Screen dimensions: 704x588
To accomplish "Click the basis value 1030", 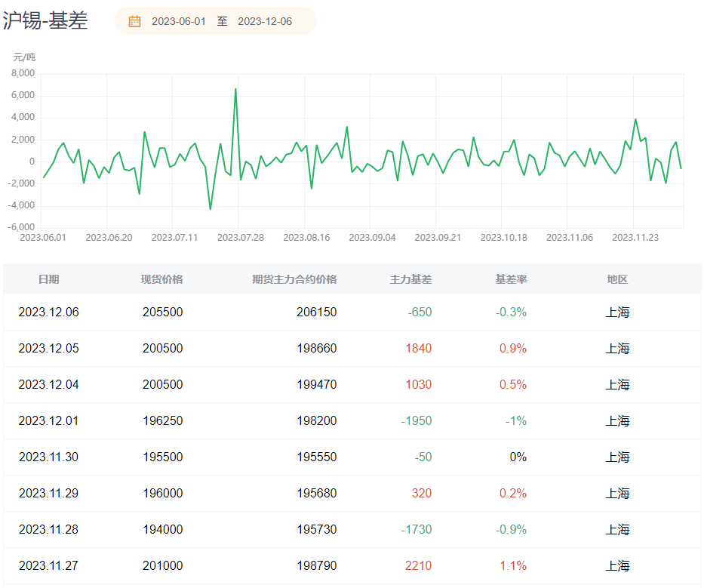I will click(419, 385).
